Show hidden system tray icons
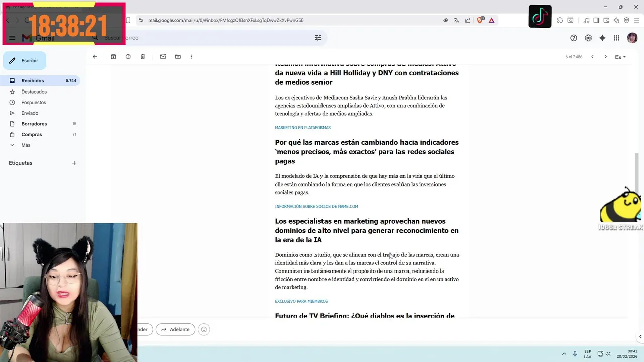Viewport: 644px width, 362px height. (x=564, y=354)
